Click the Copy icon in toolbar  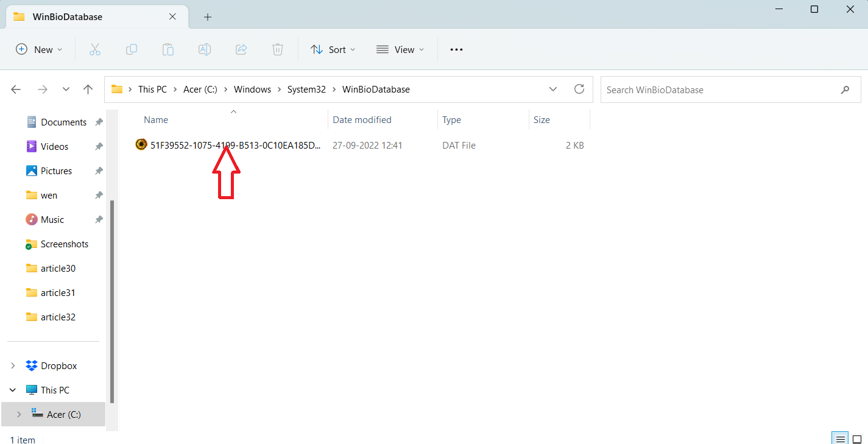click(131, 50)
